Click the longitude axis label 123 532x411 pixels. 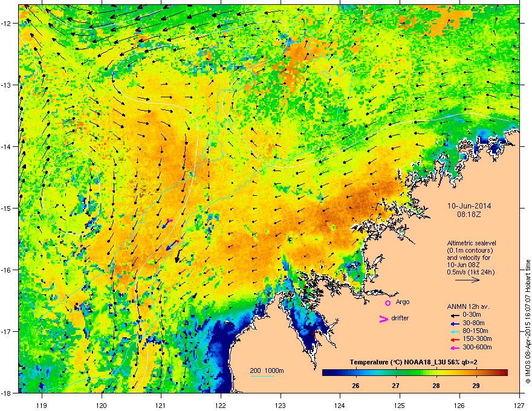click(281, 405)
